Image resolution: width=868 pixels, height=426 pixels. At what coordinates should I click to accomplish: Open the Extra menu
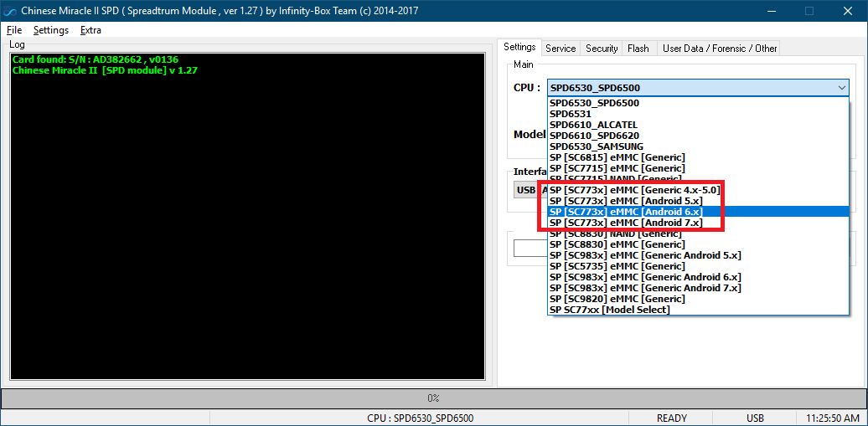tap(90, 30)
